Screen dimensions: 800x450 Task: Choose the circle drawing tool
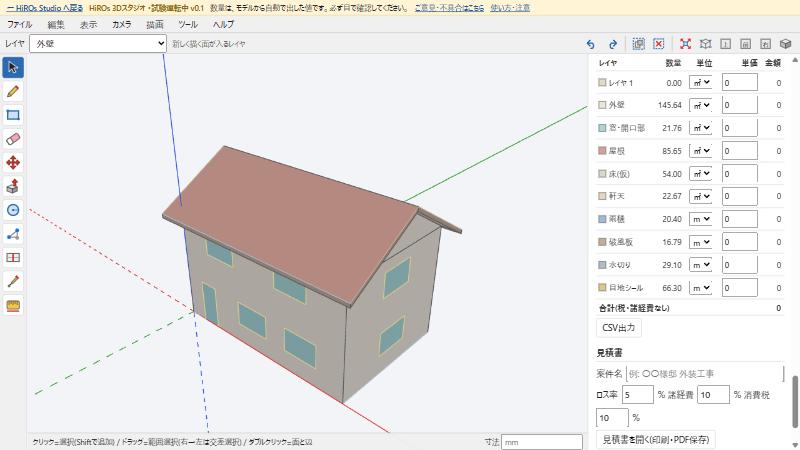13,210
